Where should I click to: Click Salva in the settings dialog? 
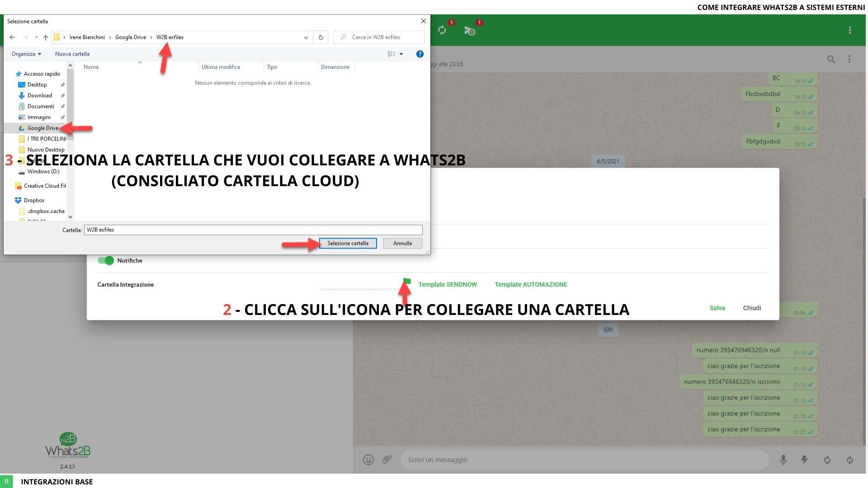(717, 308)
